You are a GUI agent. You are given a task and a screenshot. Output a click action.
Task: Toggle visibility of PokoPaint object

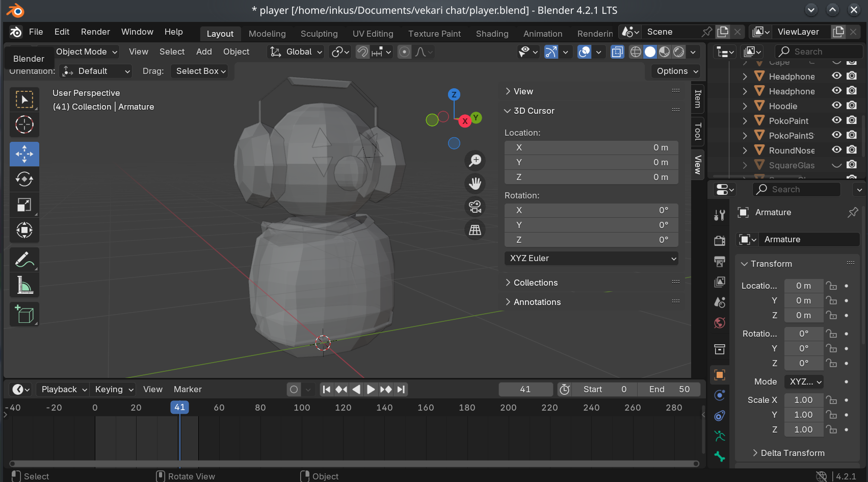[x=836, y=120]
